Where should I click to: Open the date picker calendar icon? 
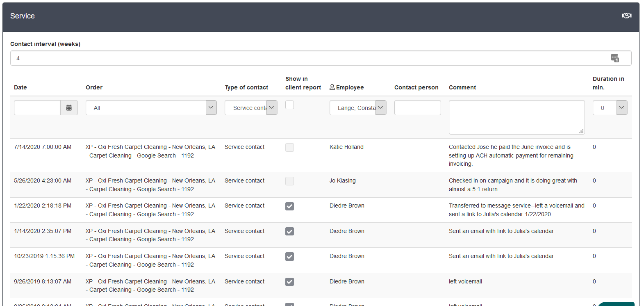coord(69,108)
